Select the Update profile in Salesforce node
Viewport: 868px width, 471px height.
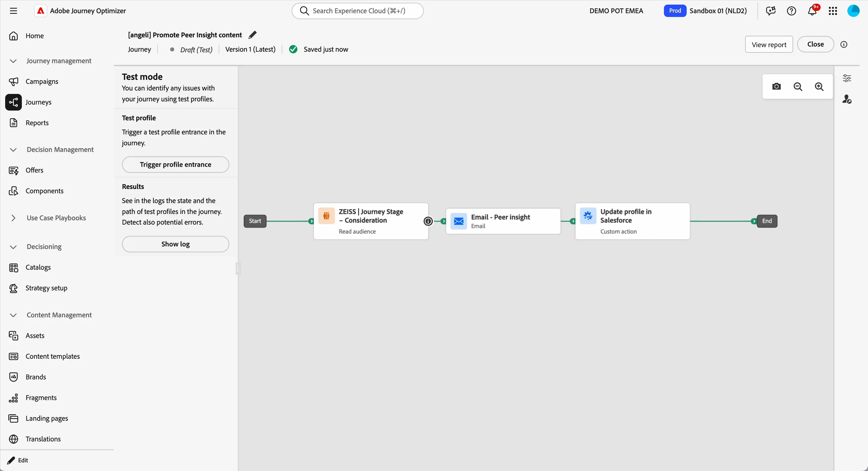pyautogui.click(x=633, y=221)
